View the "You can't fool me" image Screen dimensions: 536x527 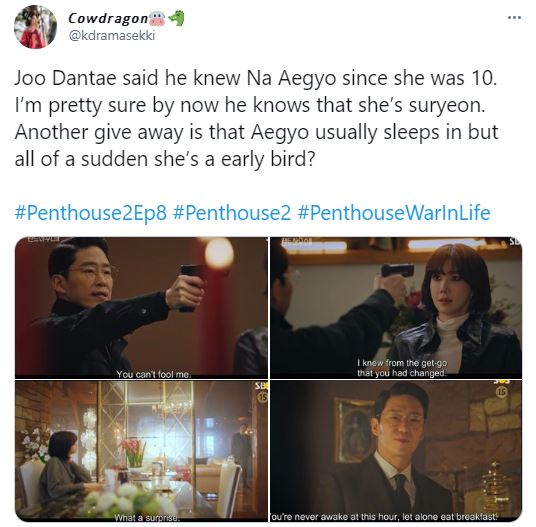(x=141, y=308)
